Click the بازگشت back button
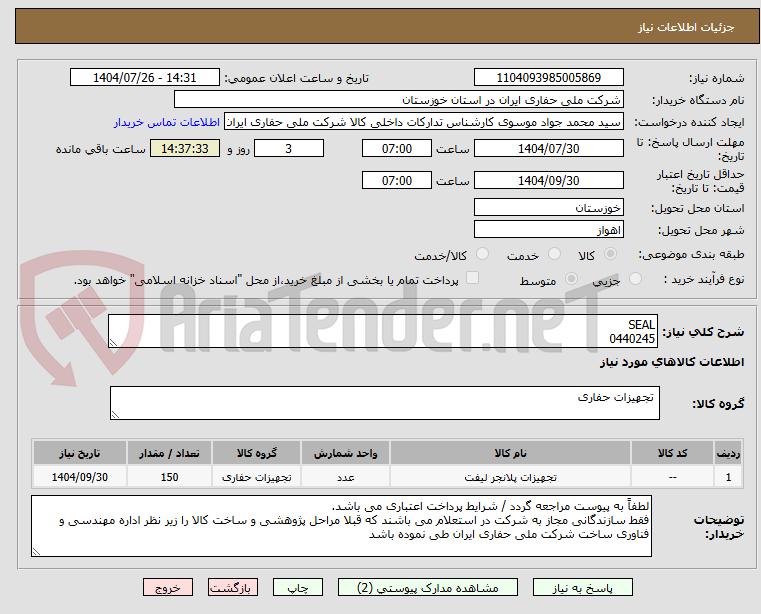 click(x=232, y=587)
